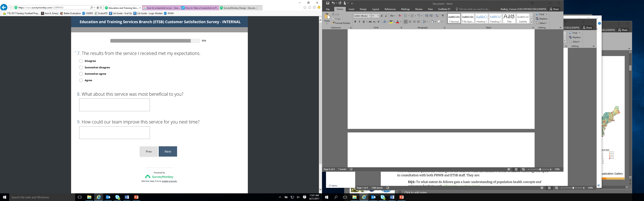The height and width of the screenshot is (201, 644).
Task: Decrease font size with the Shrink Font icon
Action: [x=386, y=16]
